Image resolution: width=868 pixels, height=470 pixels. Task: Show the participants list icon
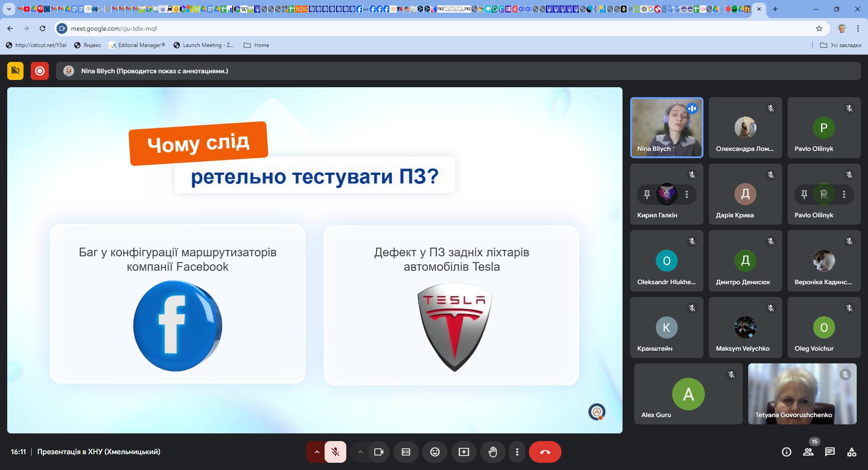point(808,452)
